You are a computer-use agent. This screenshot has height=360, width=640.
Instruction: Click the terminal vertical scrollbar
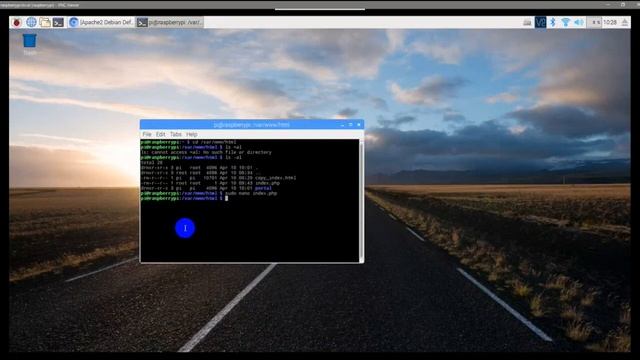(x=361, y=200)
